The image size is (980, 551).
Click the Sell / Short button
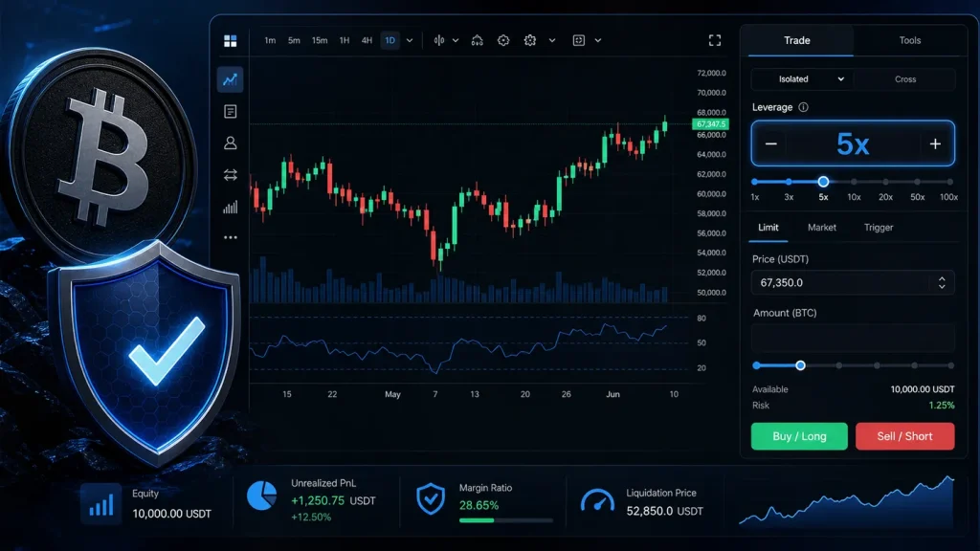pos(905,436)
